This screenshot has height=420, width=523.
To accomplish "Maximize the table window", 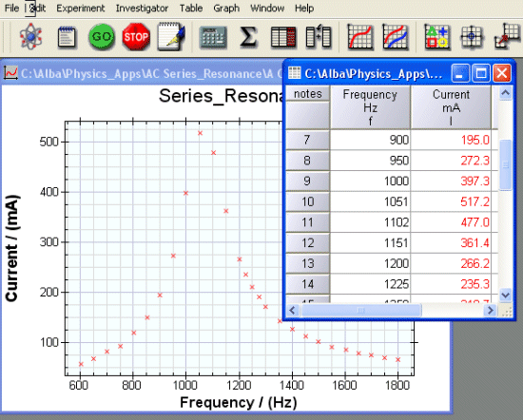I will coord(481,73).
